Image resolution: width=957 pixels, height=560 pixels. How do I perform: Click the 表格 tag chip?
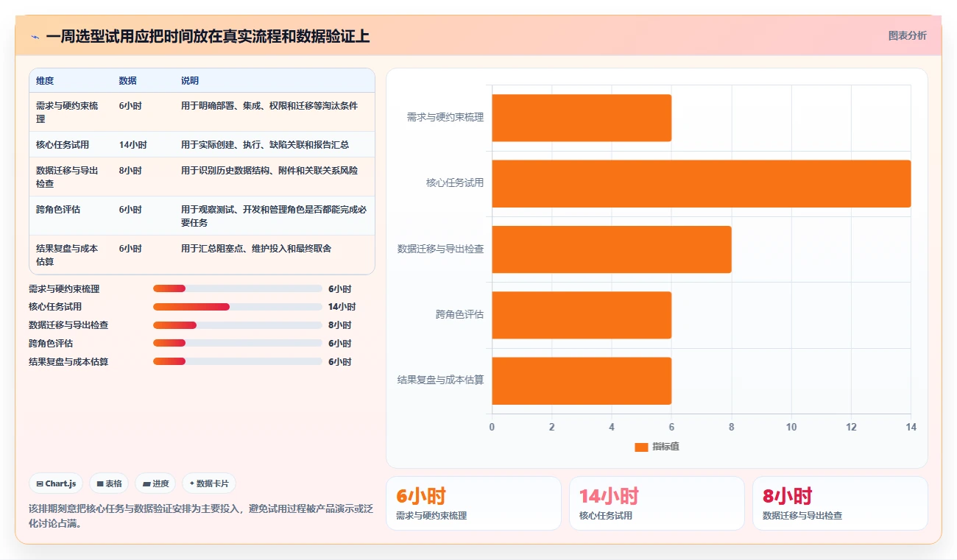(109, 483)
